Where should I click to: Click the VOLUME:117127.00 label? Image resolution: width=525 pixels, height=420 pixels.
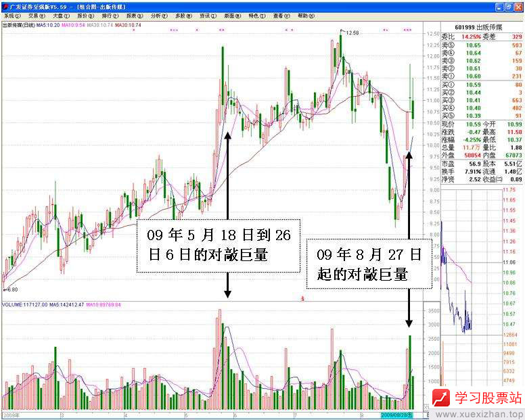click(25, 305)
